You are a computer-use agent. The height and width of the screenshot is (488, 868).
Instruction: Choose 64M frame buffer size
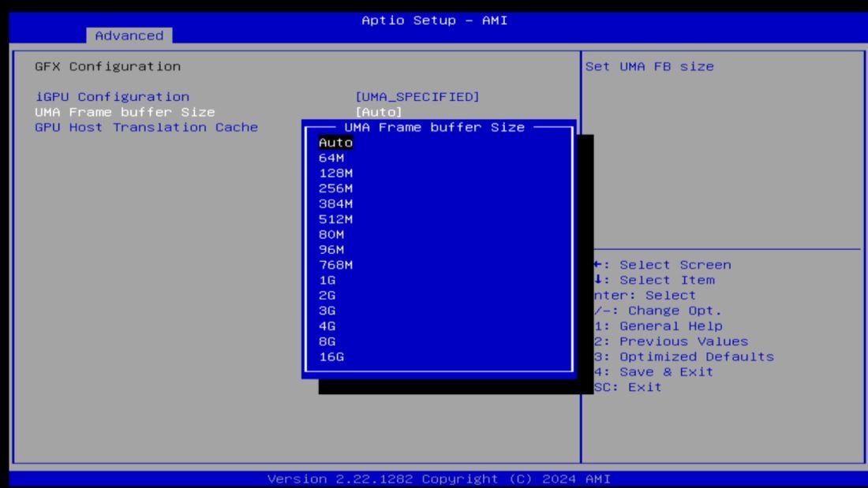click(x=331, y=158)
